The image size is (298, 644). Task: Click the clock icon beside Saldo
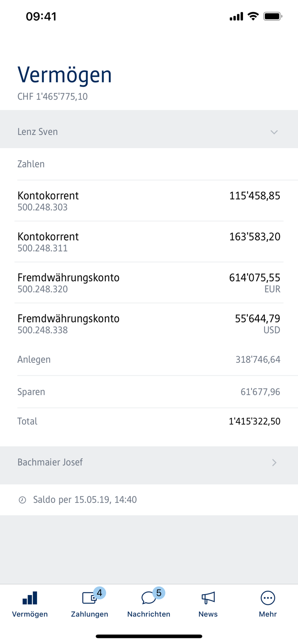(23, 499)
